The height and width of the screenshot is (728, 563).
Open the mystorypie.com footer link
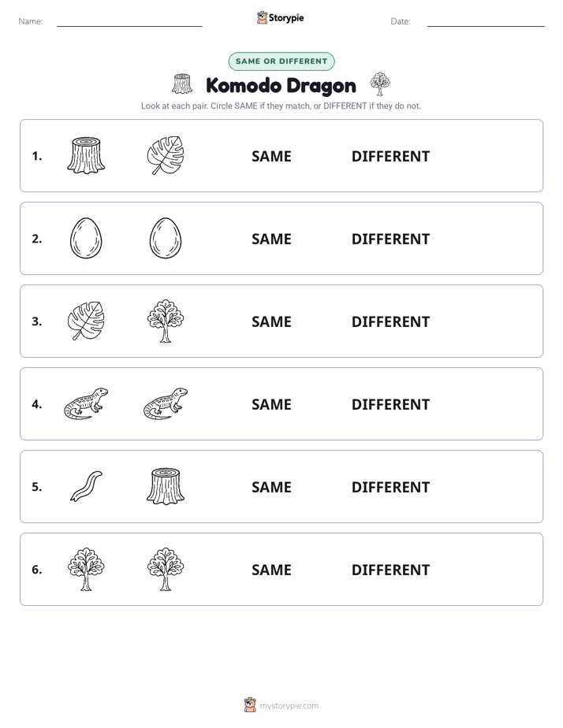(289, 706)
